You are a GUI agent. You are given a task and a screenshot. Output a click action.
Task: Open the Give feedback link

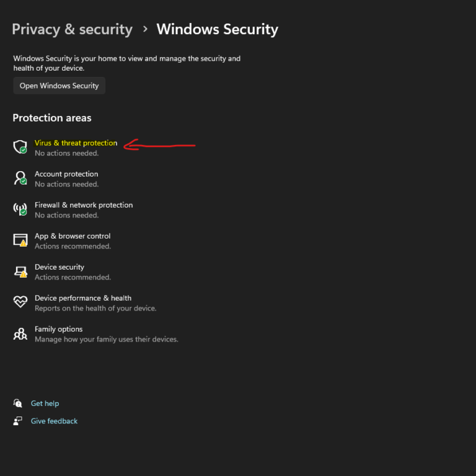[x=55, y=421]
